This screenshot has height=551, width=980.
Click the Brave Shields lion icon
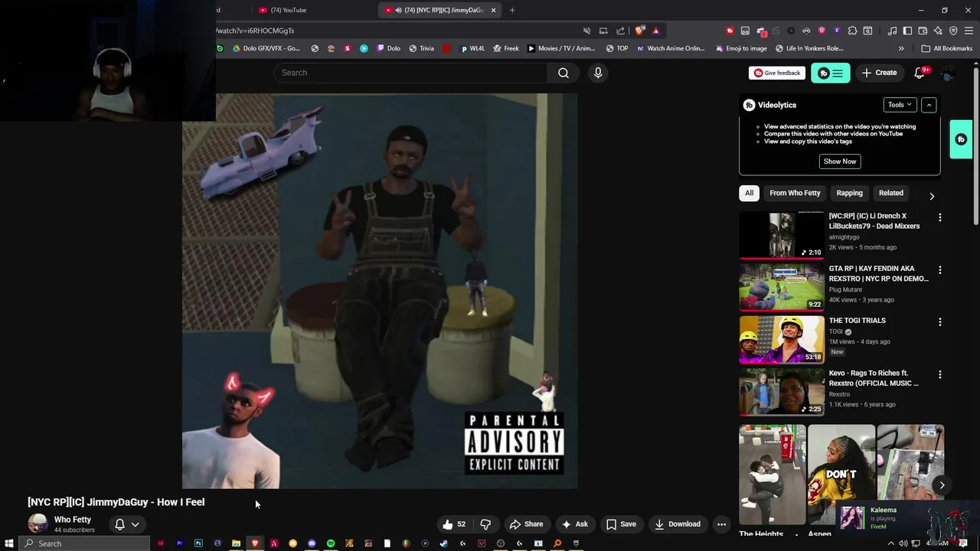tap(639, 31)
